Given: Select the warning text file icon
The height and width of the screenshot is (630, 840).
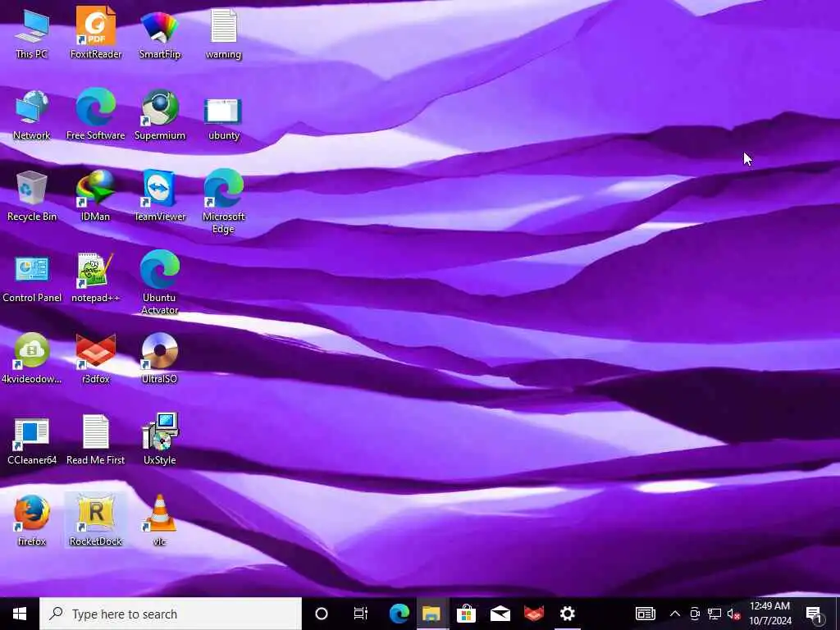Looking at the screenshot, I should click(223, 33).
